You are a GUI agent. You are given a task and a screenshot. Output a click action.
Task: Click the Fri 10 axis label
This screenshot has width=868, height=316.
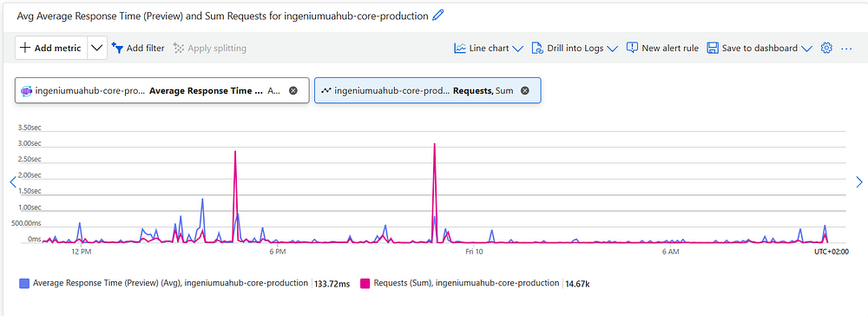[x=475, y=251]
